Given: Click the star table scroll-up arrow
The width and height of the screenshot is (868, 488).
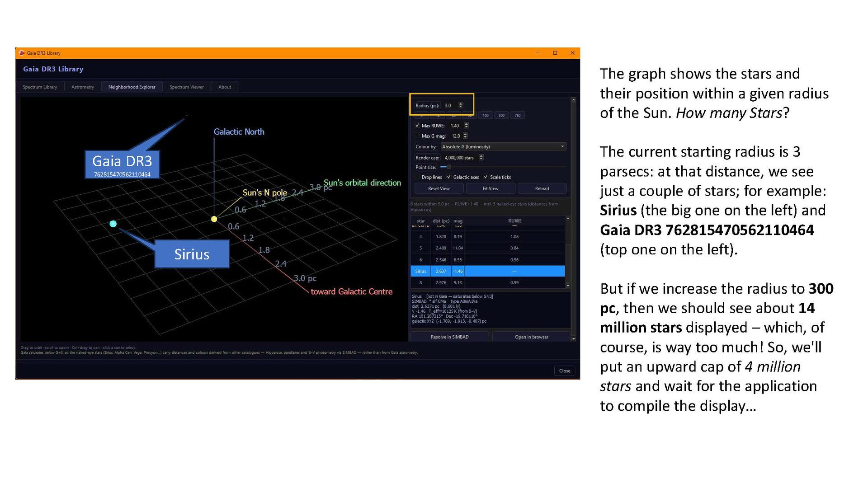Looking at the screenshot, I should tap(568, 219).
